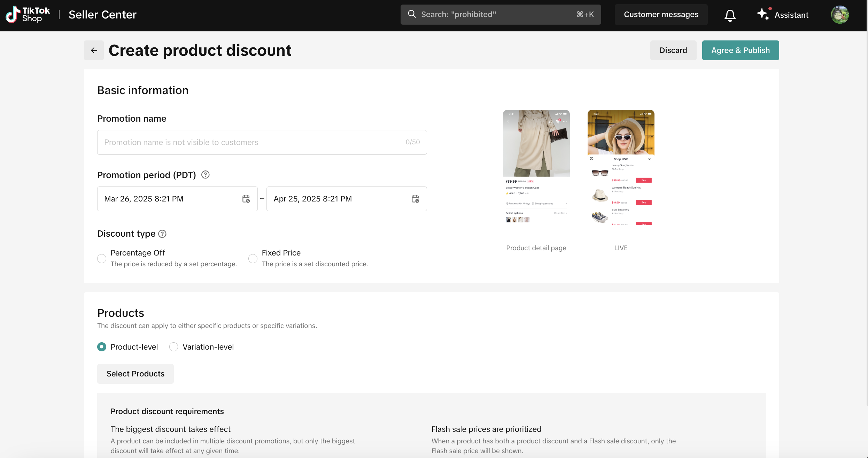Open Customer messages

tap(661, 15)
